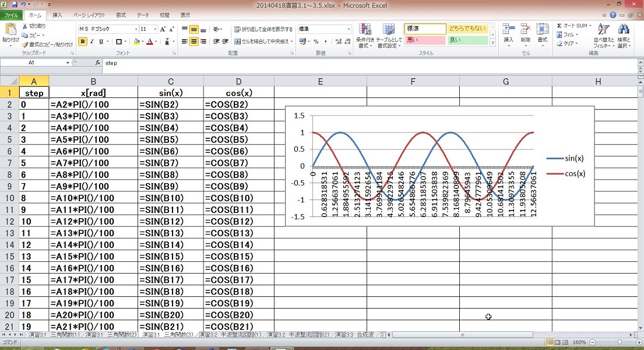Select the Format Painter brush icon
This screenshot has width=644, height=350.
[x=24, y=44]
